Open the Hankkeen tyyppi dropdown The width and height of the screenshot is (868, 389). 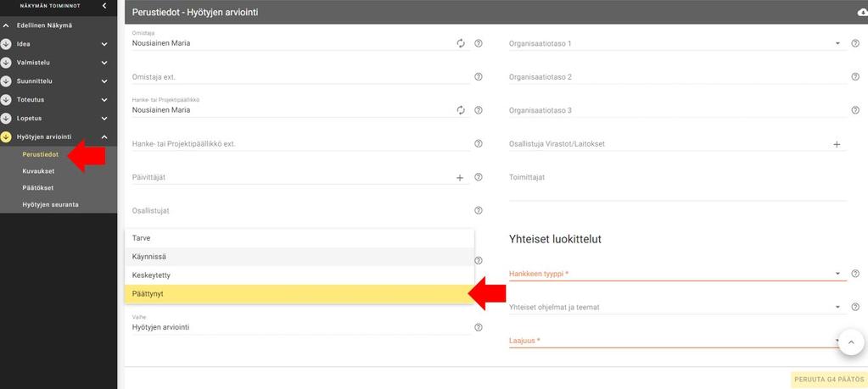click(678, 273)
